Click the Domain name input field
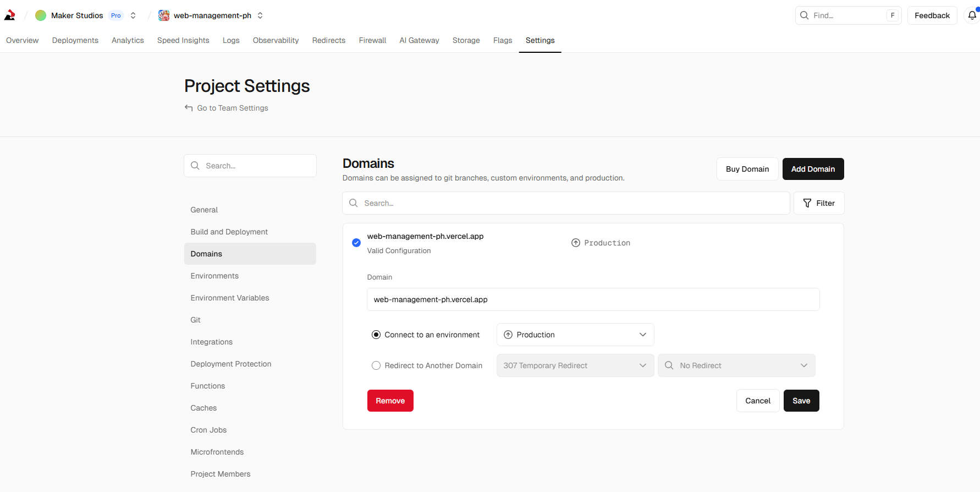Image resolution: width=980 pixels, height=492 pixels. [x=593, y=299]
